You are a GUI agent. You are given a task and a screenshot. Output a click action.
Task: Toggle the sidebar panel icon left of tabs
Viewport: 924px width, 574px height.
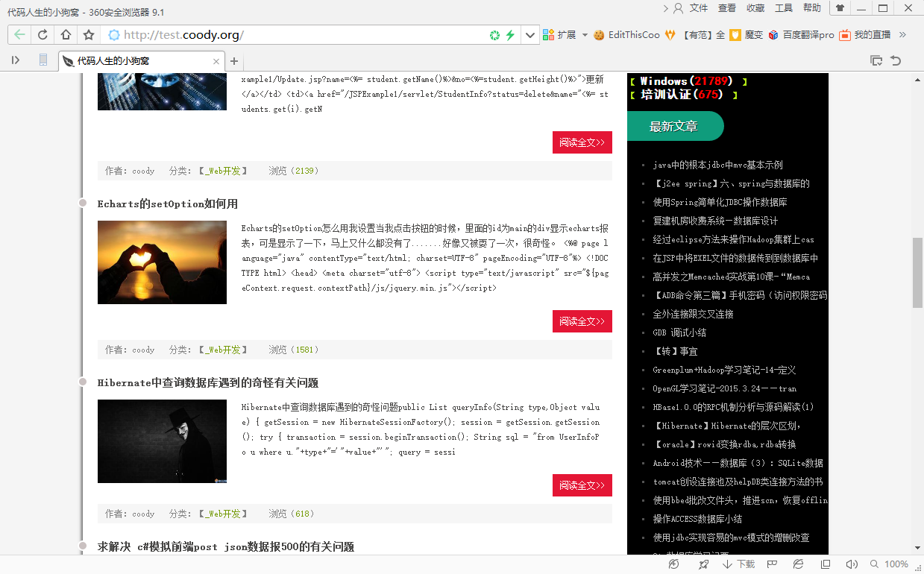(x=16, y=60)
